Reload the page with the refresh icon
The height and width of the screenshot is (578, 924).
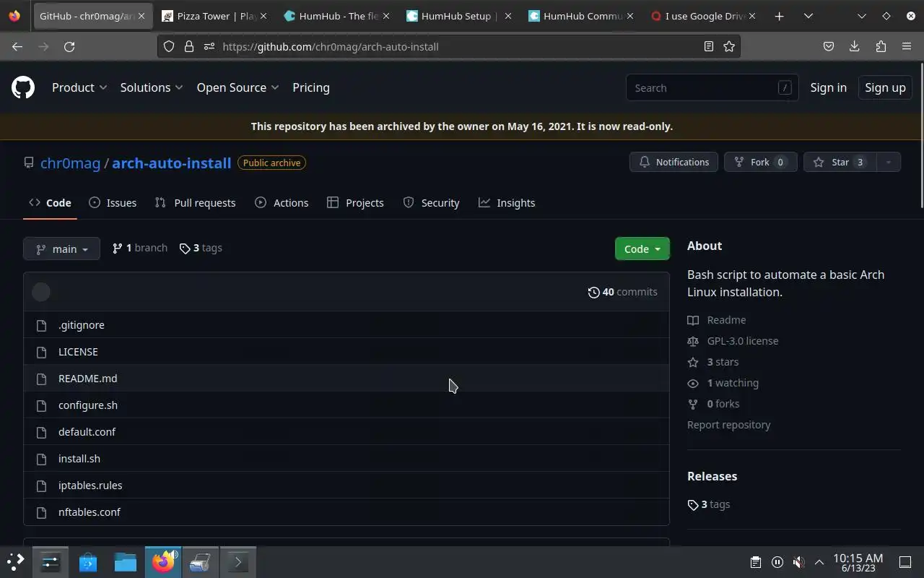tap(69, 46)
